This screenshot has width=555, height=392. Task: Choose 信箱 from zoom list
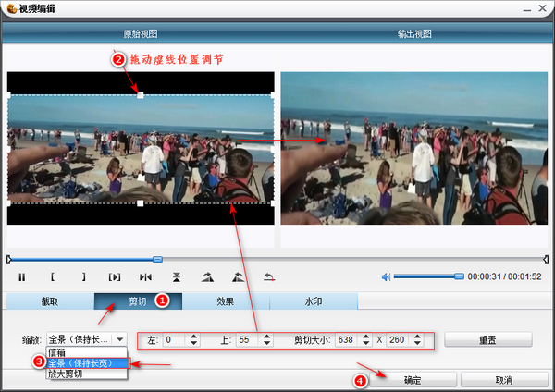pyautogui.click(x=86, y=352)
